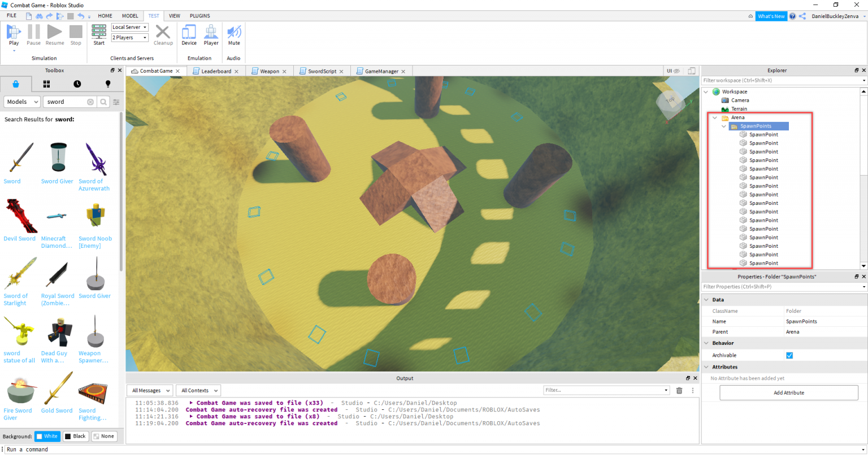Open the Models category dropdown in Toolbox
This screenshot has width=868, height=455.
point(21,102)
